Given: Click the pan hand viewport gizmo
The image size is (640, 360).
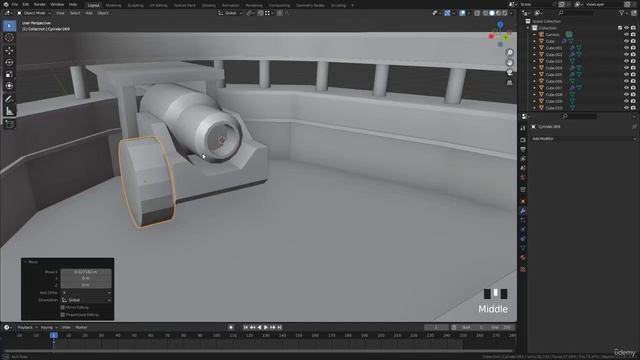Looking at the screenshot, I should point(509,62).
